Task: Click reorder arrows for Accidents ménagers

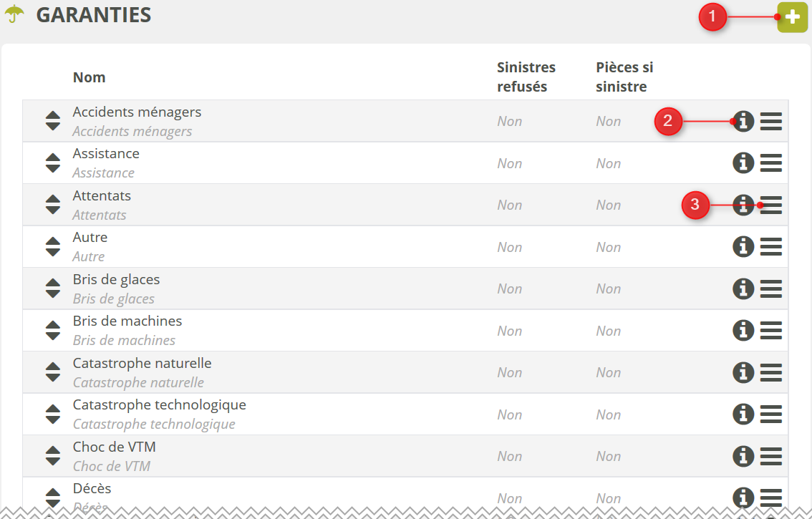Action: tap(53, 121)
